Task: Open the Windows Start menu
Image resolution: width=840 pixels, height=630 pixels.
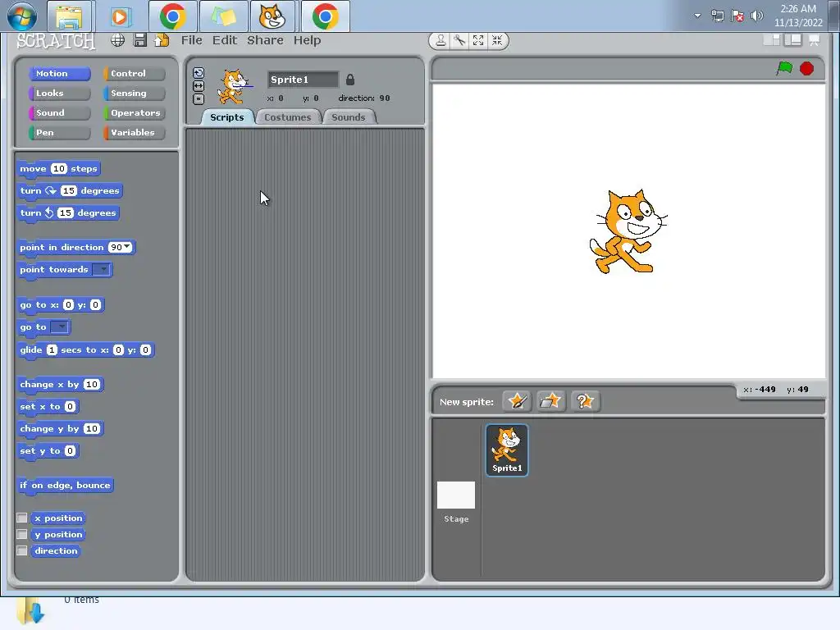Action: click(22, 16)
